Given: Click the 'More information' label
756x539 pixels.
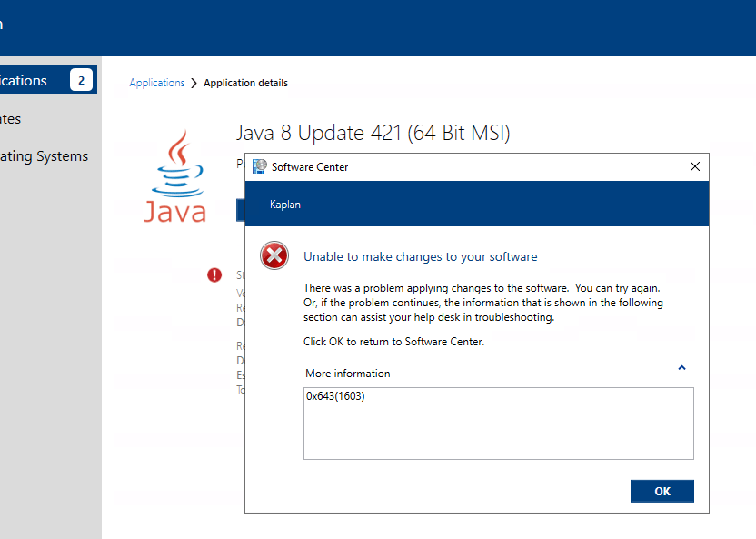Looking at the screenshot, I should pos(348,374).
